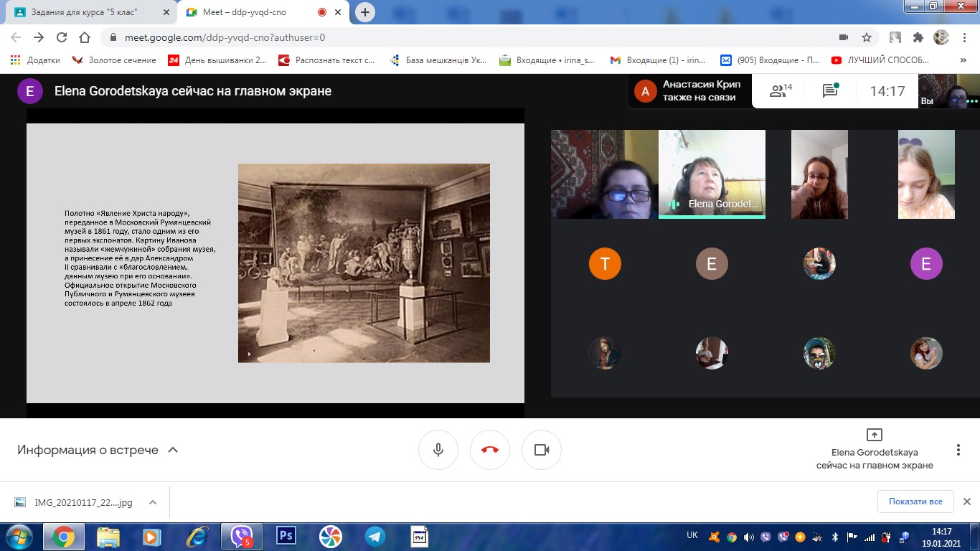The width and height of the screenshot is (980, 551).
Task: Open the dropdown arrow for the downloaded IMG file
Action: coord(153,502)
